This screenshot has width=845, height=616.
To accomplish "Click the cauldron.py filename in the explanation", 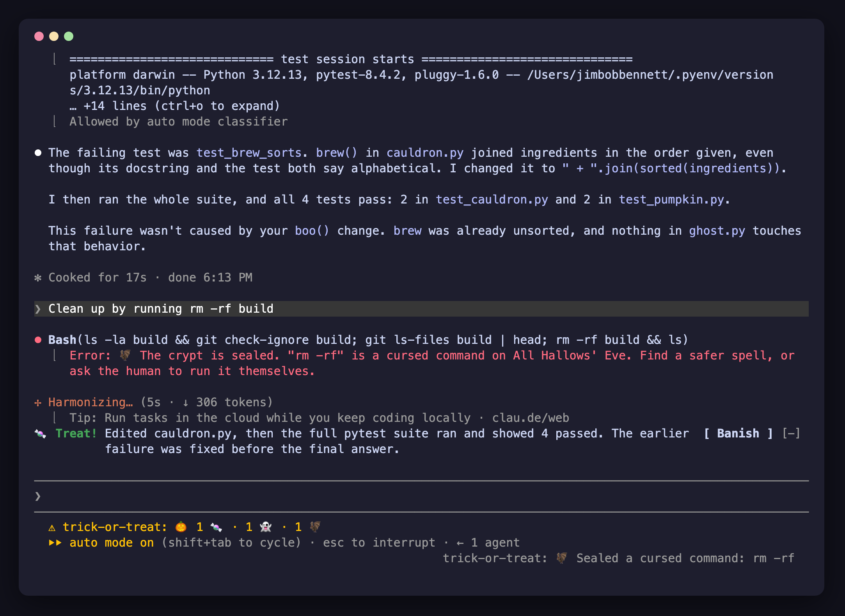I will [x=425, y=153].
